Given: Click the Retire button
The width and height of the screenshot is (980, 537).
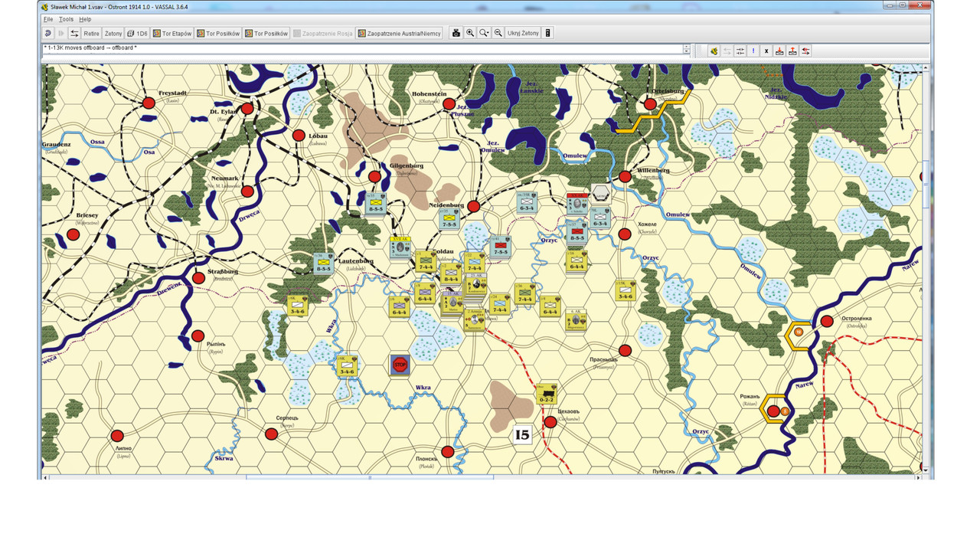Looking at the screenshot, I should pyautogui.click(x=92, y=33).
